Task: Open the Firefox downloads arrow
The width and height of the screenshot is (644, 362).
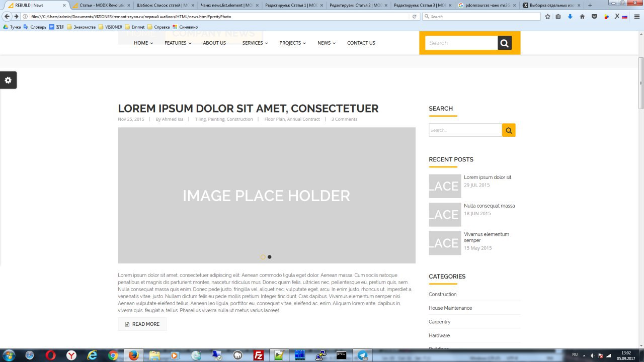Action: click(570, 17)
